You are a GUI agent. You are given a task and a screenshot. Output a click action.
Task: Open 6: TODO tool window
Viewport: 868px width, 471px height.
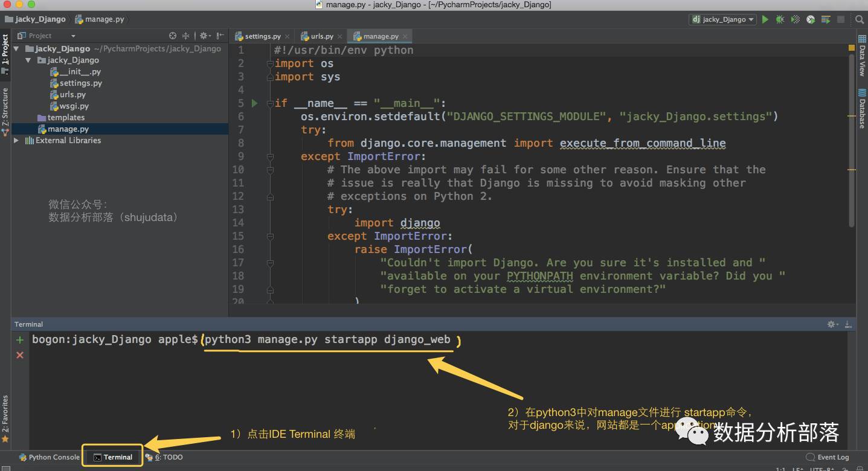click(x=164, y=457)
